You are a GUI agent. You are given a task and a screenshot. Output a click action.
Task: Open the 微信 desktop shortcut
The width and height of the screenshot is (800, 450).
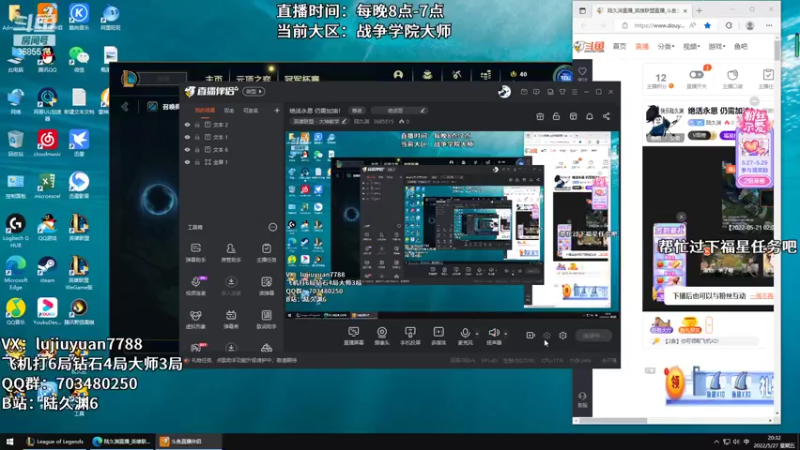(79, 61)
